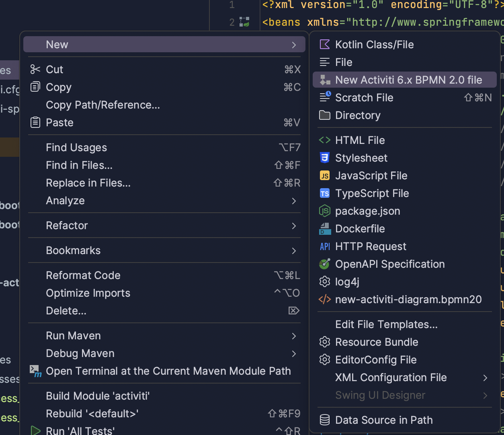Click the Dockerfile icon
The image size is (504, 435).
325,229
